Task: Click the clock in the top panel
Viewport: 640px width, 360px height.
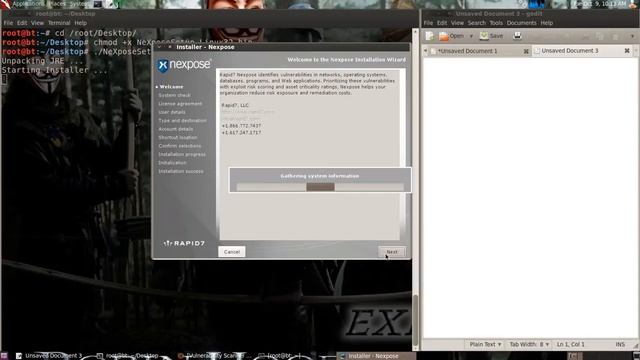Action: coord(600,4)
